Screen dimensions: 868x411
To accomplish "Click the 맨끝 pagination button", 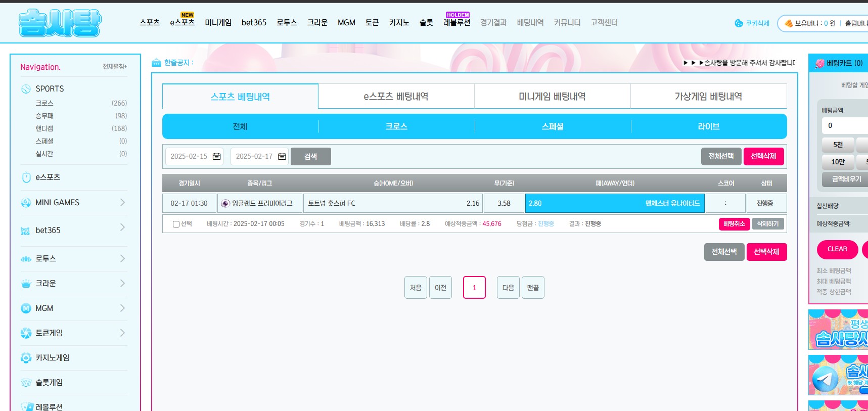I will point(533,288).
